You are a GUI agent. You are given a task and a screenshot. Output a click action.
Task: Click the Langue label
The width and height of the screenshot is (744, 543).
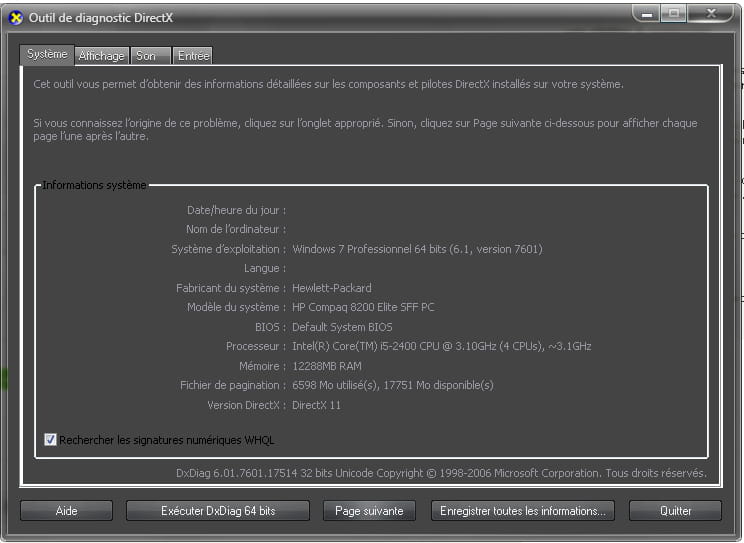click(265, 268)
